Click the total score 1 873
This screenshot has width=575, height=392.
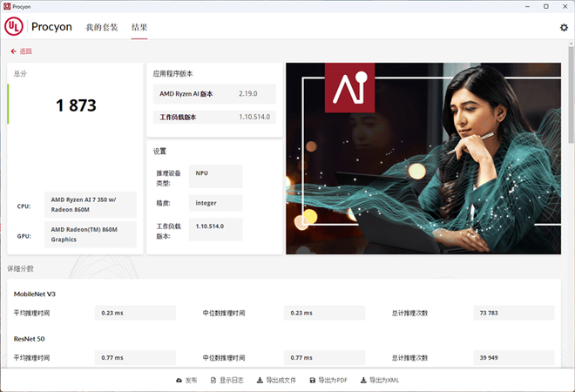pos(76,105)
